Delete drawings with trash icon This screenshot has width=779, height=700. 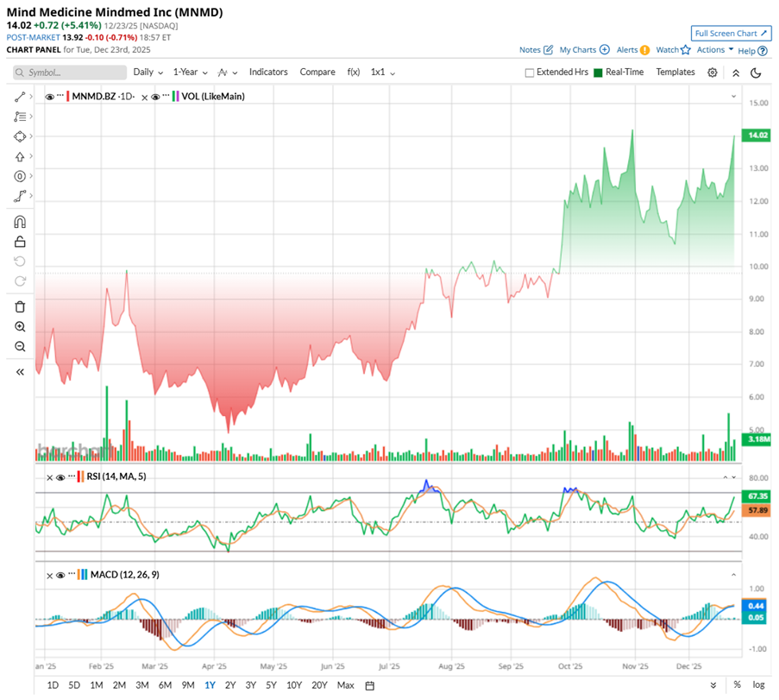20,306
